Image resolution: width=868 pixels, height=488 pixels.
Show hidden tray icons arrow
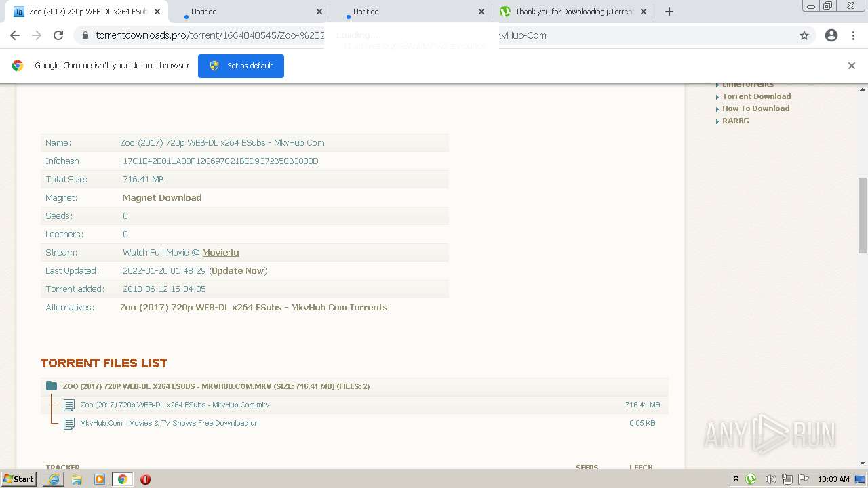pyautogui.click(x=736, y=479)
